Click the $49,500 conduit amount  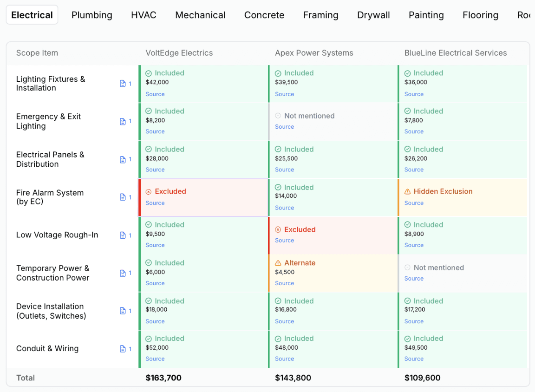click(x=416, y=348)
